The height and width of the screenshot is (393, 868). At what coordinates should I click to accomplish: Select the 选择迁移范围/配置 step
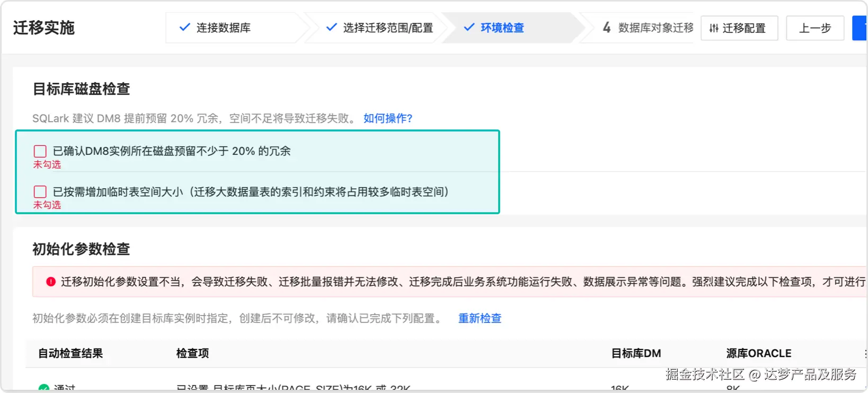click(379, 28)
